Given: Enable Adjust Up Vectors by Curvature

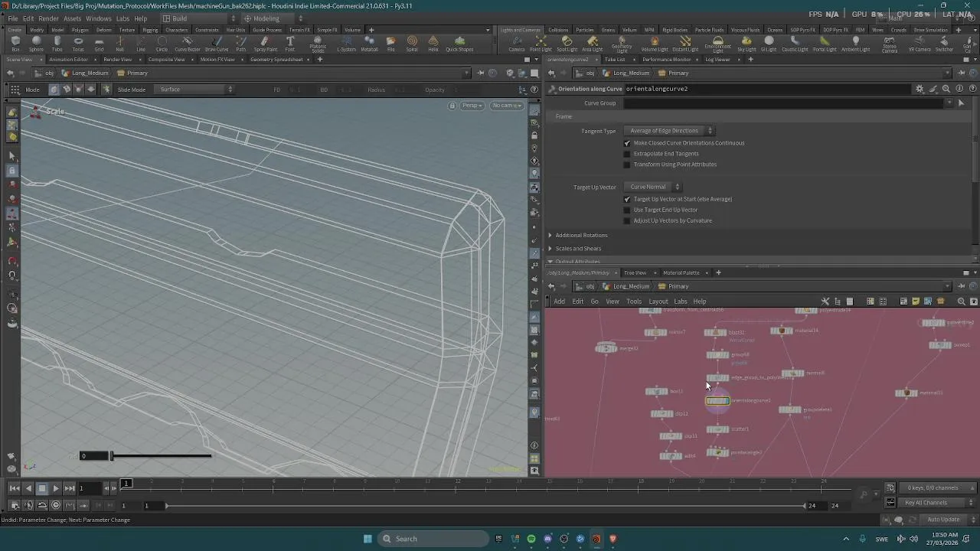Looking at the screenshot, I should point(627,221).
